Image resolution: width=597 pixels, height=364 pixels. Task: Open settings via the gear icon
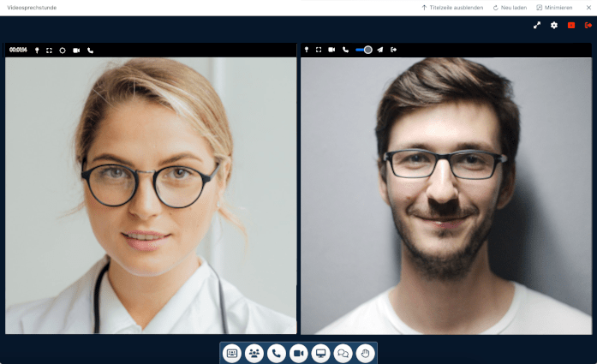pos(554,25)
